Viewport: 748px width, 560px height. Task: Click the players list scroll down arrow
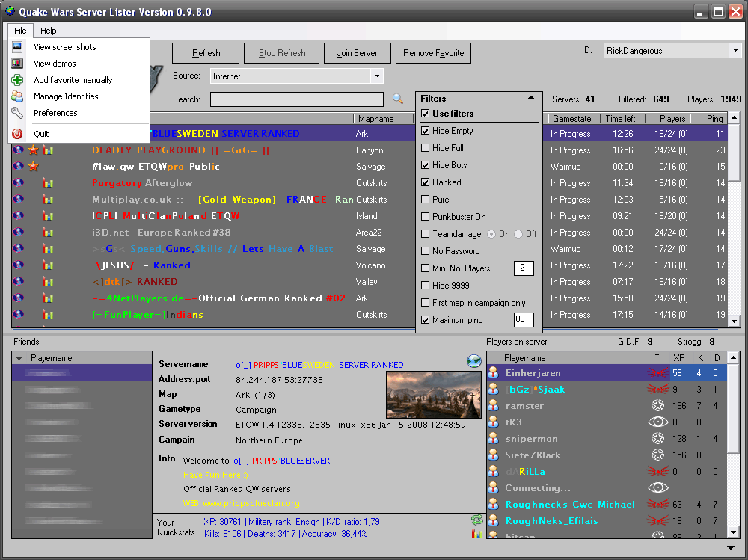click(x=733, y=532)
